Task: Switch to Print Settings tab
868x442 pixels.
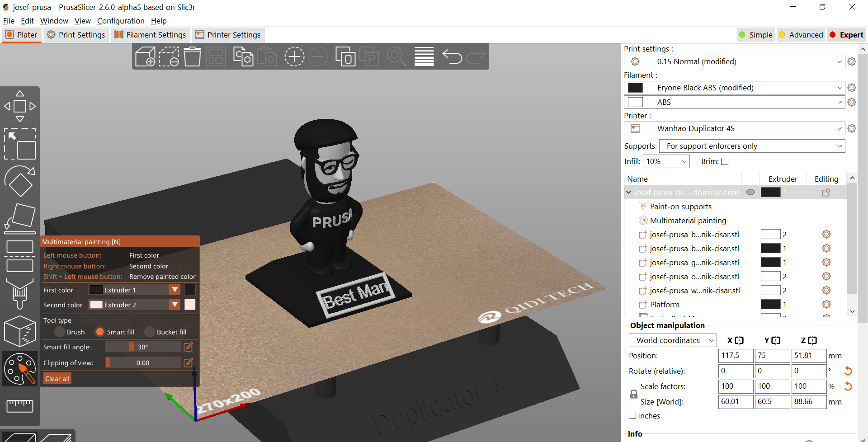Action: coord(76,35)
